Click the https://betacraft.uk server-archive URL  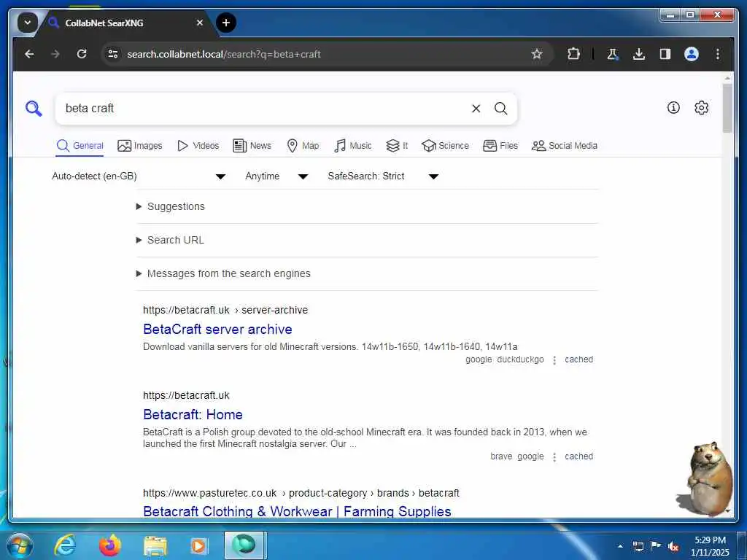(x=225, y=311)
